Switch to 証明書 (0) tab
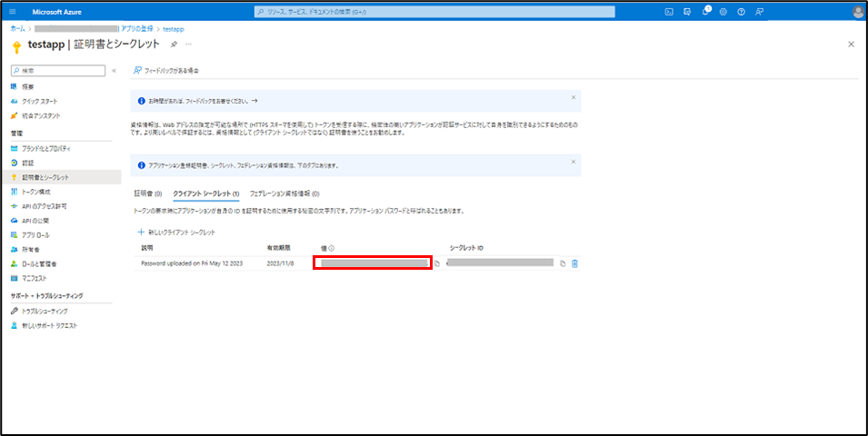868x436 pixels. tap(148, 193)
